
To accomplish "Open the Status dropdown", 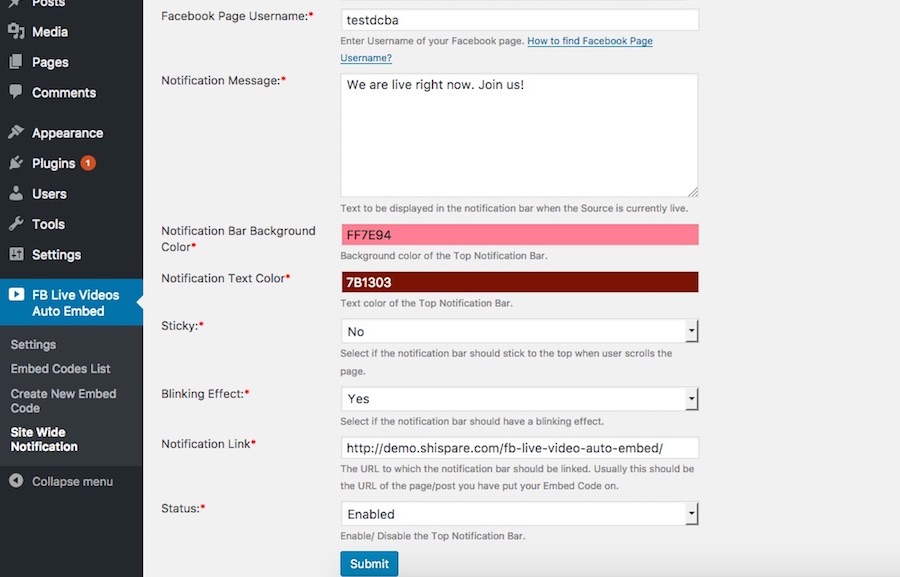I will pyautogui.click(x=519, y=514).
